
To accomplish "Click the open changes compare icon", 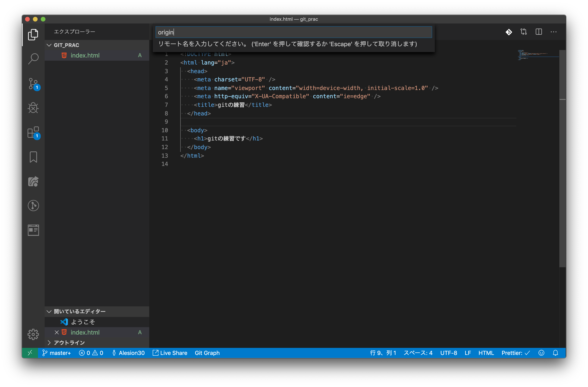I will point(524,32).
